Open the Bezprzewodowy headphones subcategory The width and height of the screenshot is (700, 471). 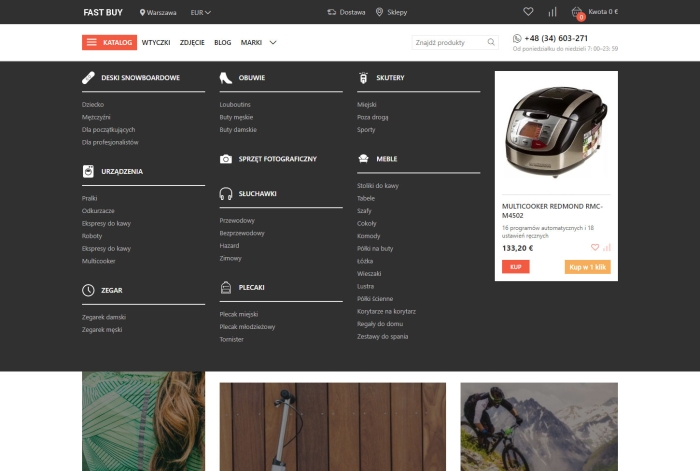[x=242, y=233]
